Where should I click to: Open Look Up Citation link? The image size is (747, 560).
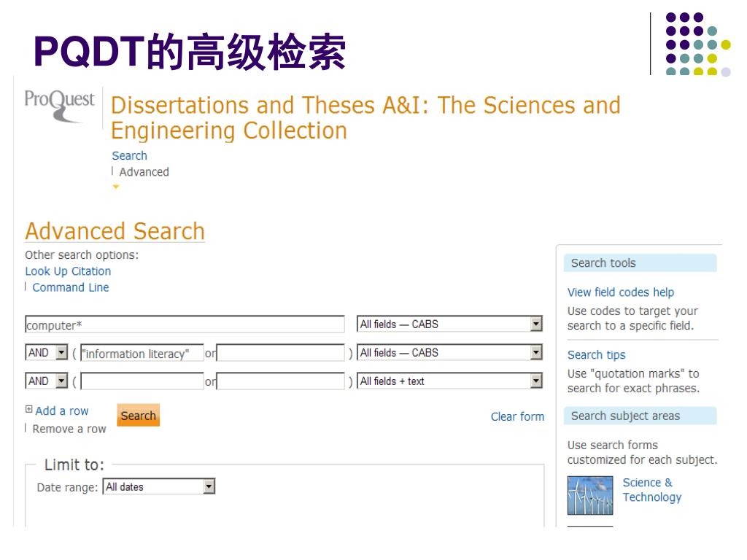pyautogui.click(x=68, y=271)
